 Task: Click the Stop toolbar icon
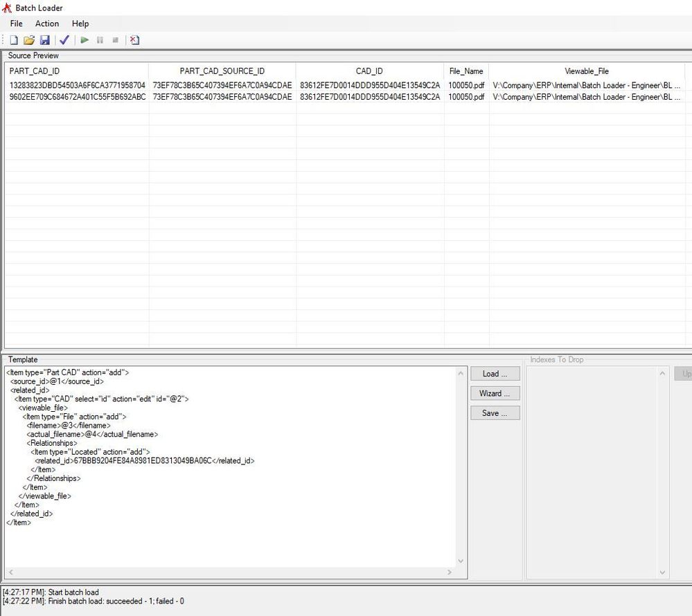(x=115, y=40)
